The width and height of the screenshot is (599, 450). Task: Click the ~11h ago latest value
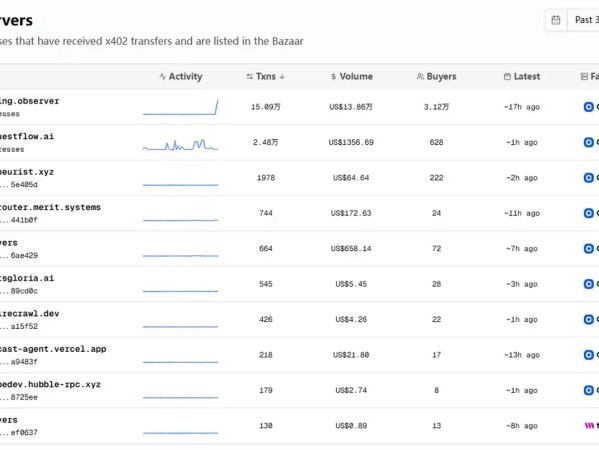click(x=522, y=213)
